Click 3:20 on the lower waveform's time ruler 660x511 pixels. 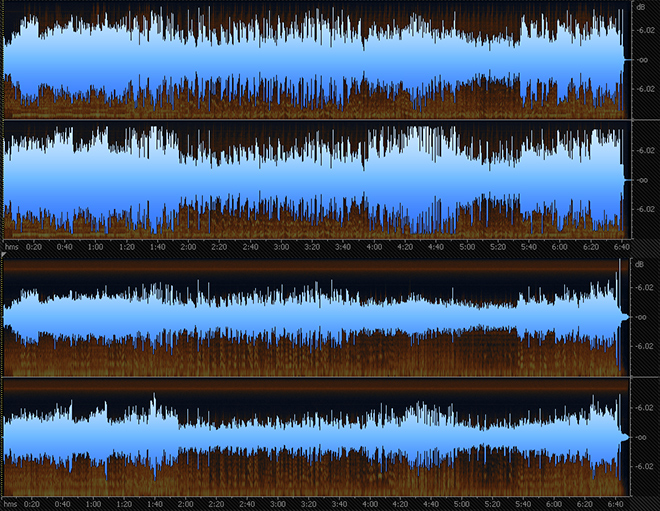[x=309, y=504]
